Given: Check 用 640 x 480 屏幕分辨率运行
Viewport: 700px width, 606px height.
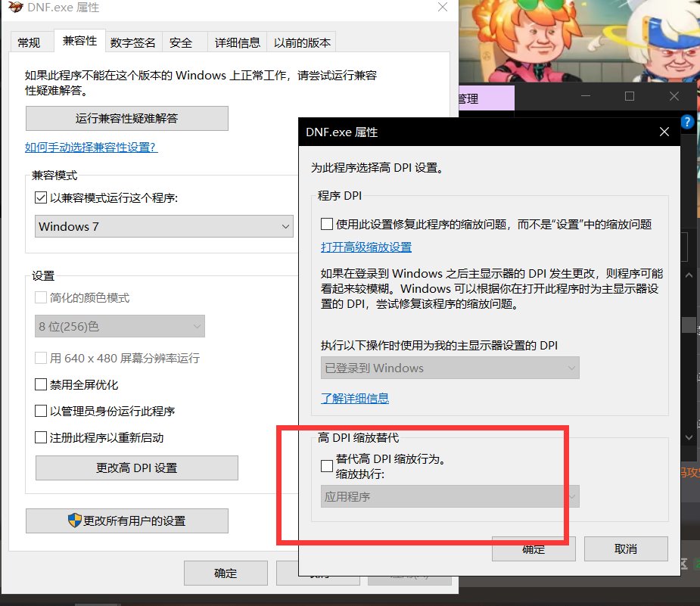Looking at the screenshot, I should pos(41,358).
